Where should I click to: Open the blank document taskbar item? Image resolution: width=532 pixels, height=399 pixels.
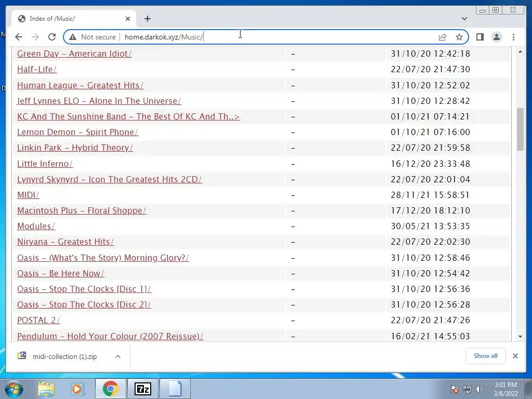175,389
